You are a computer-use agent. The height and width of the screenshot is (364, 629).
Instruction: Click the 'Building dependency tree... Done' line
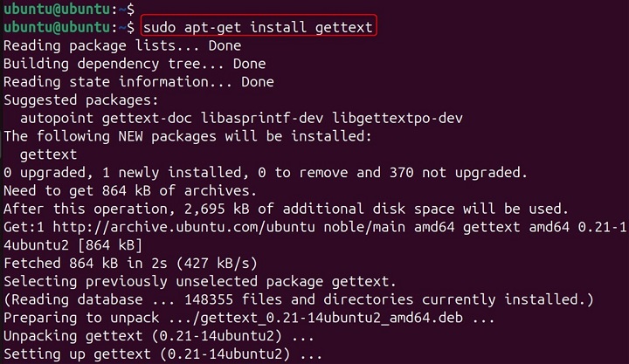coord(135,64)
